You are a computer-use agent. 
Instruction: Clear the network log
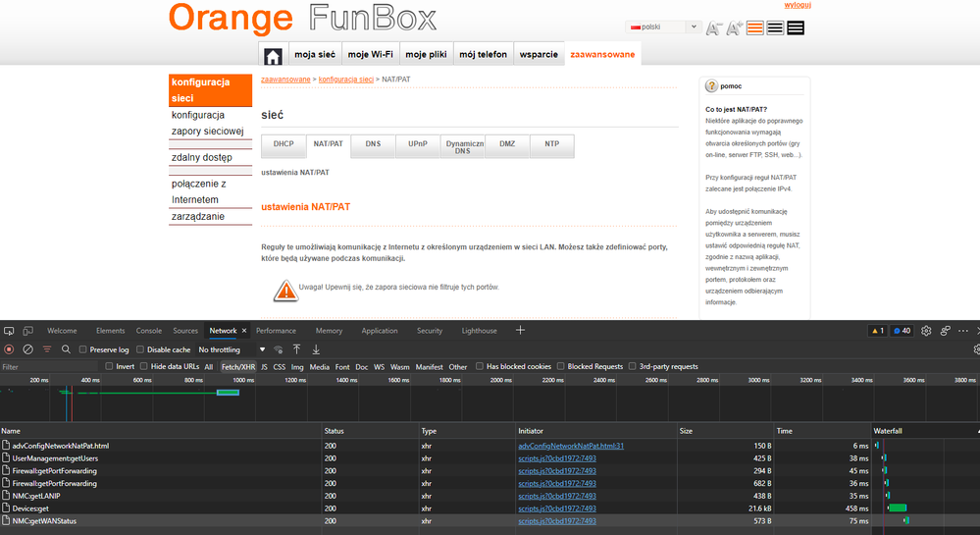(x=28, y=349)
